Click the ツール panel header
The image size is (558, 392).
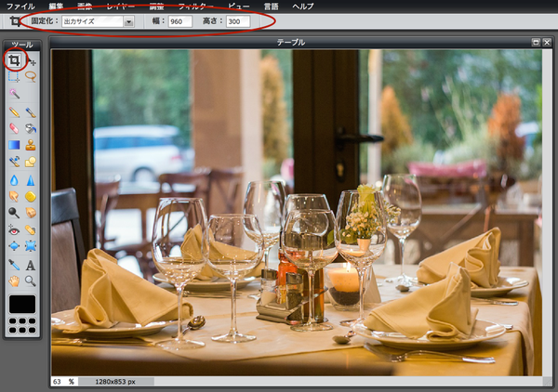(22, 45)
